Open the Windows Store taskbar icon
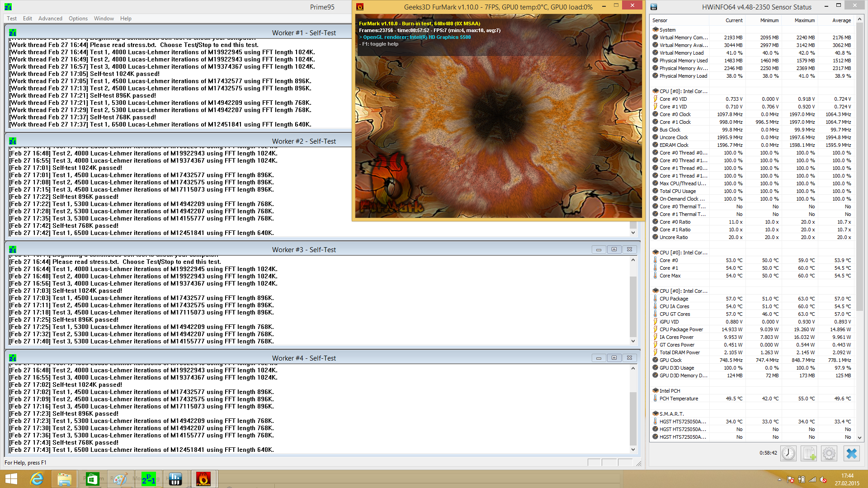 coord(92,479)
